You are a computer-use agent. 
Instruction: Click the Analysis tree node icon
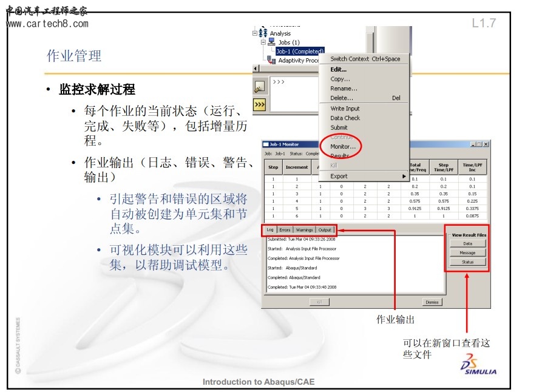coord(263,33)
